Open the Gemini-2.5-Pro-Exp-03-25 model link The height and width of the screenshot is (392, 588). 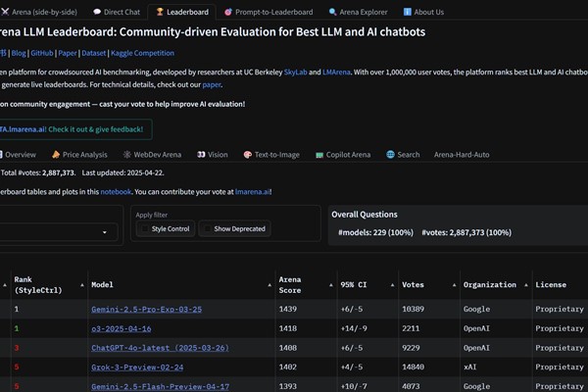(147, 309)
